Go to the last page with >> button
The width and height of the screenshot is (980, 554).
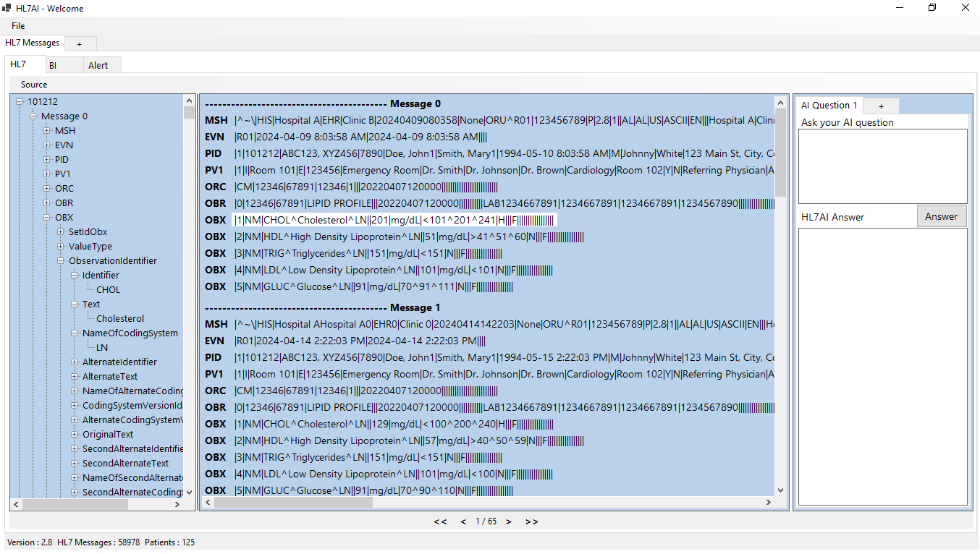[x=531, y=521]
